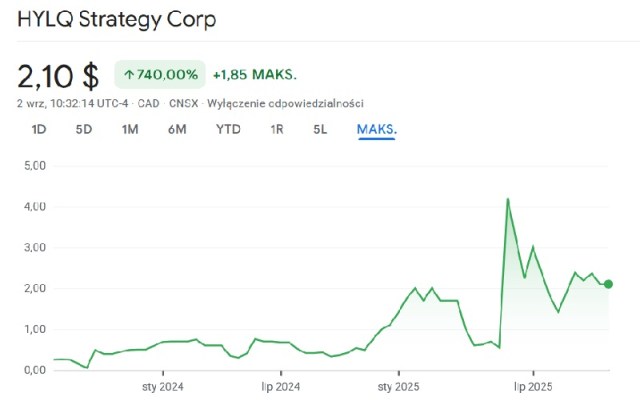Show the 1M chart range
640x405 pixels.
click(x=130, y=129)
